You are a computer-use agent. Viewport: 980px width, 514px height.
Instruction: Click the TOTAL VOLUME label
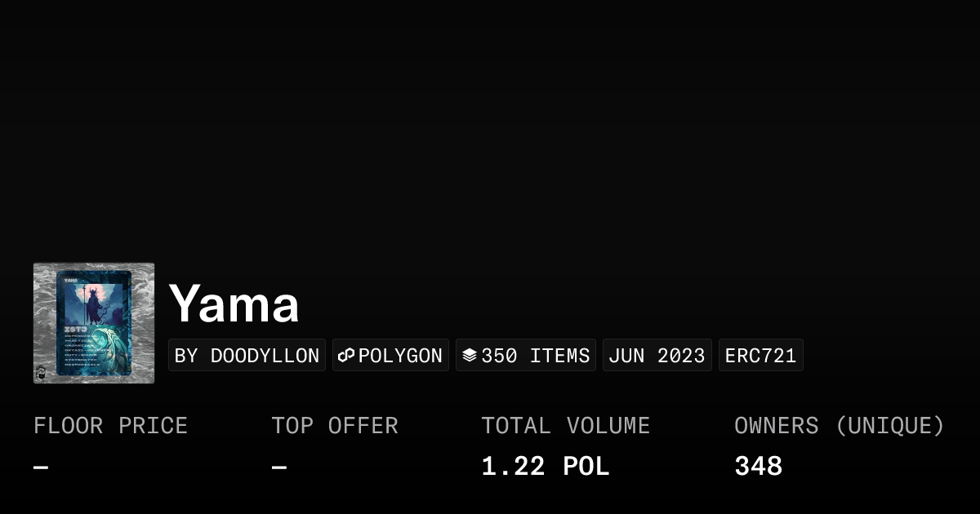[x=565, y=426]
